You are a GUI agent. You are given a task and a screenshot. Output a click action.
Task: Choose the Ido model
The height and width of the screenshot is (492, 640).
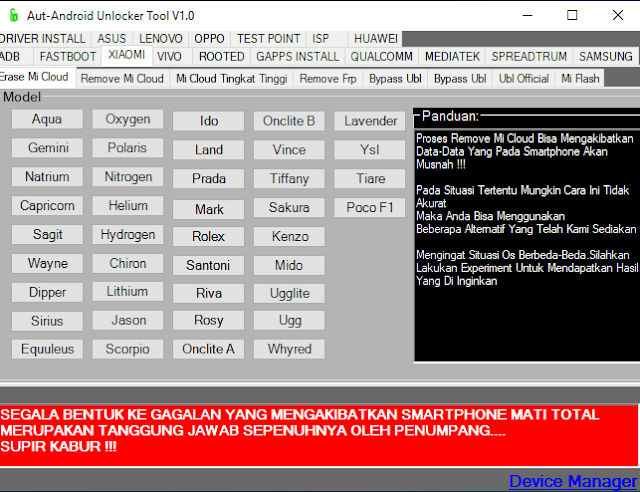(x=209, y=121)
